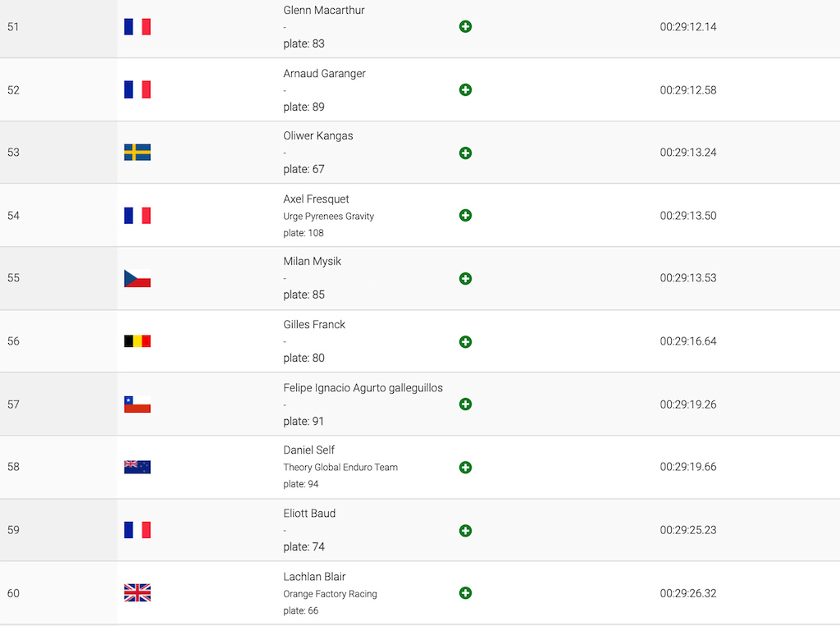Expand details for Glenn Macarthur with plus icon
The height and width of the screenshot is (626, 840).
pyautogui.click(x=466, y=27)
